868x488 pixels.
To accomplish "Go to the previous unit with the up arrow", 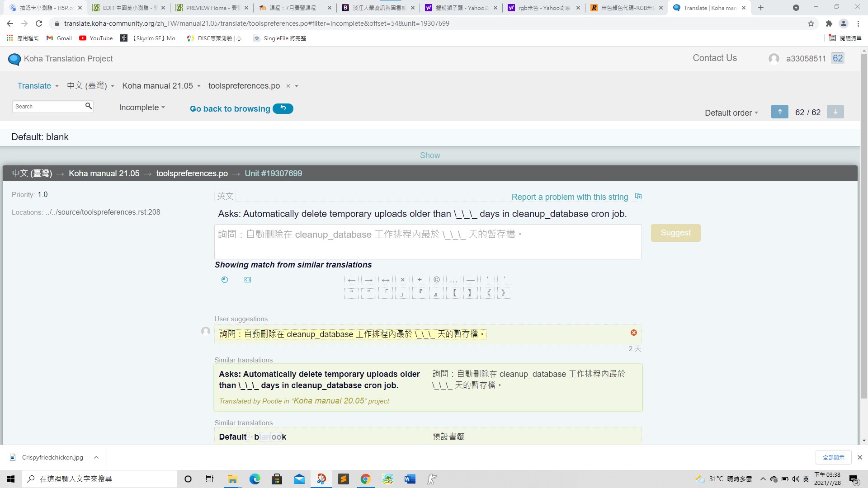I will pos(779,112).
